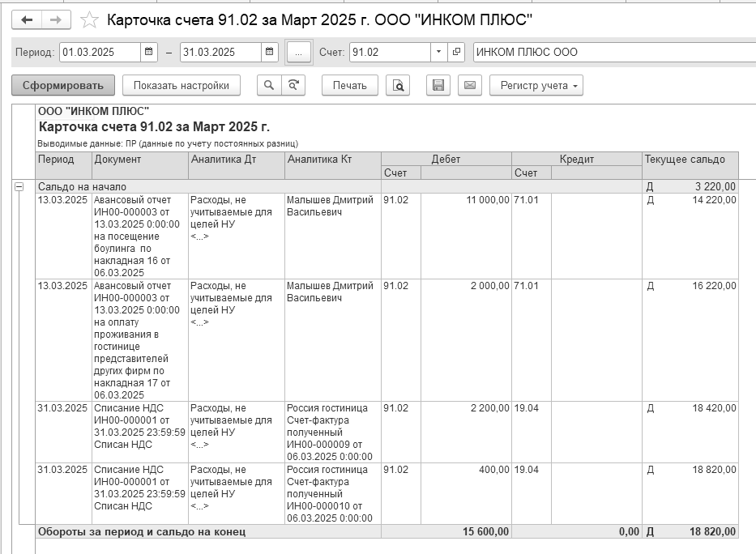
Task: Open the bowling visit Авансовый отчет document
Action: (x=140, y=236)
